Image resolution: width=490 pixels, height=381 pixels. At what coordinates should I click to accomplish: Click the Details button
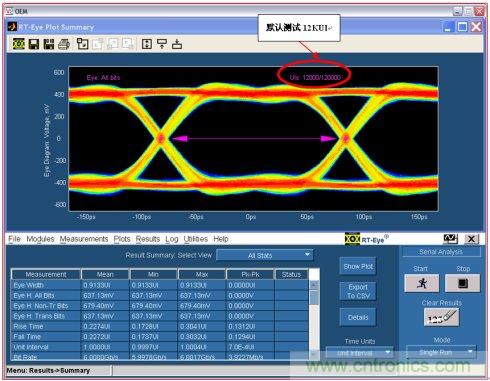coord(358,317)
